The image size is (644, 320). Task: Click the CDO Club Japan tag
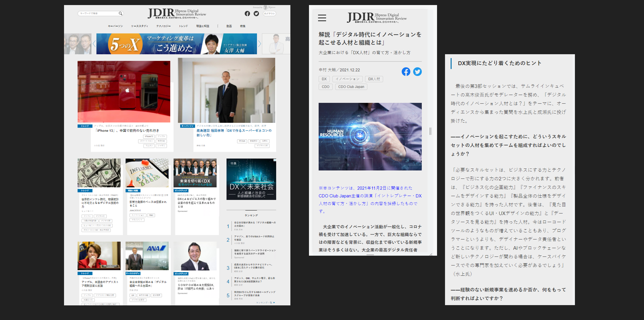pos(351,87)
